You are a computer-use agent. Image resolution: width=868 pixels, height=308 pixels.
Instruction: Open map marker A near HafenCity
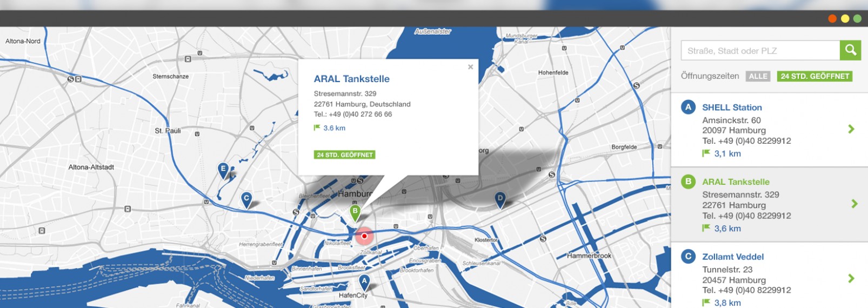click(364, 283)
